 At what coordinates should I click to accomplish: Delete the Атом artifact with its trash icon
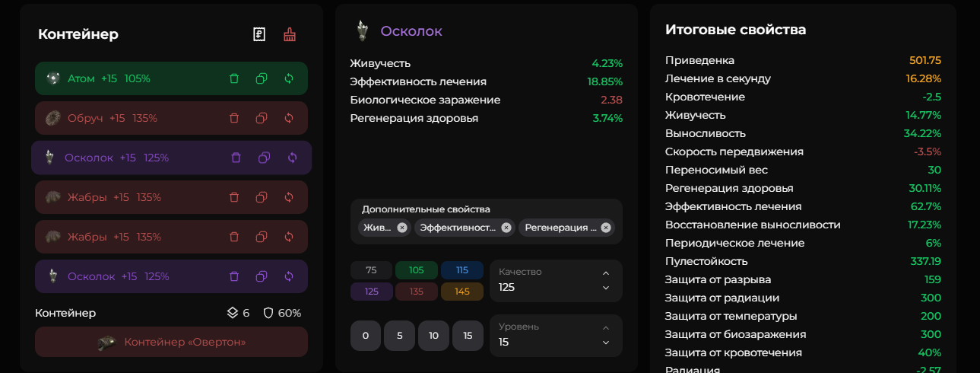[234, 78]
